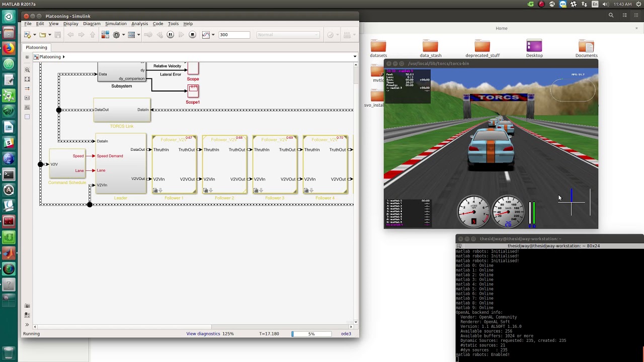
Task: Expand the Platooning breadcrumb arrow
Action: tap(63, 57)
